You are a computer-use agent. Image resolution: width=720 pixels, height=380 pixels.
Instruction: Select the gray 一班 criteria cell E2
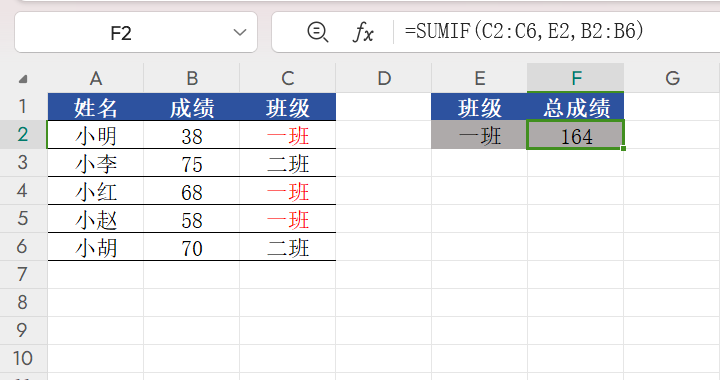coord(479,135)
